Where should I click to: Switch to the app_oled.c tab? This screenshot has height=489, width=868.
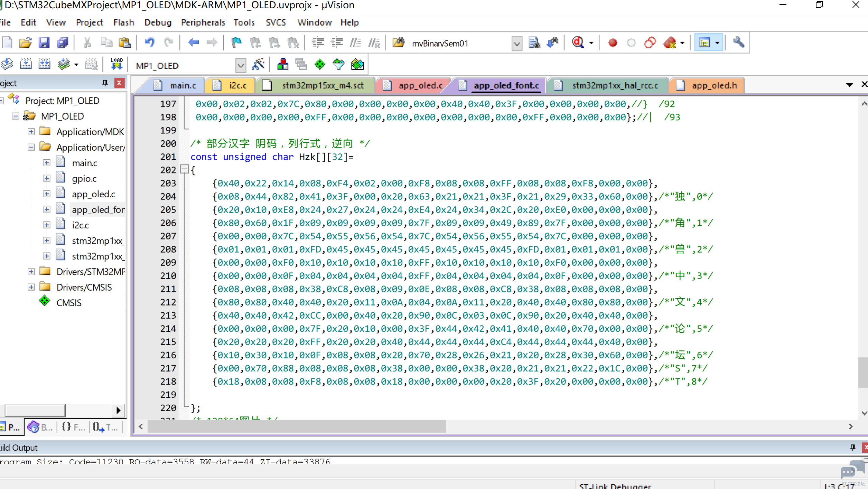pos(413,85)
